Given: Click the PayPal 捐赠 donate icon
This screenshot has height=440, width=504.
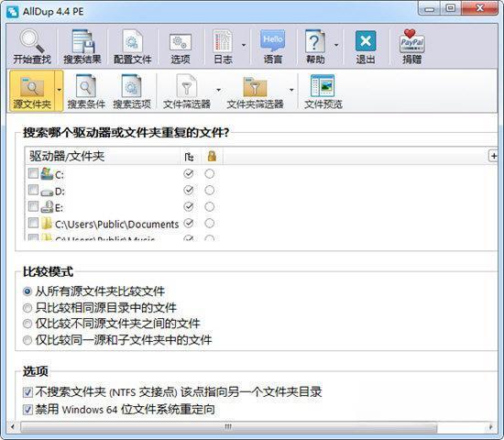Looking at the screenshot, I should tap(411, 41).
